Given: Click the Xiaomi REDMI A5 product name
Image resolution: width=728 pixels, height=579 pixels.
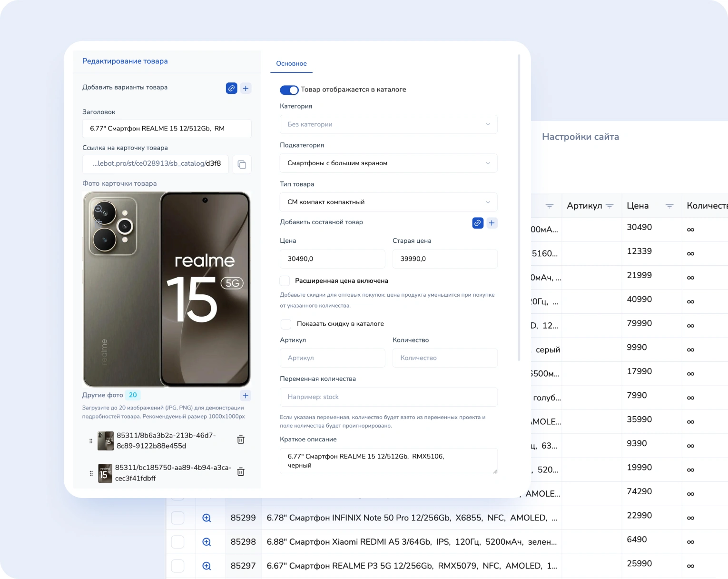Looking at the screenshot, I should pos(412,542).
